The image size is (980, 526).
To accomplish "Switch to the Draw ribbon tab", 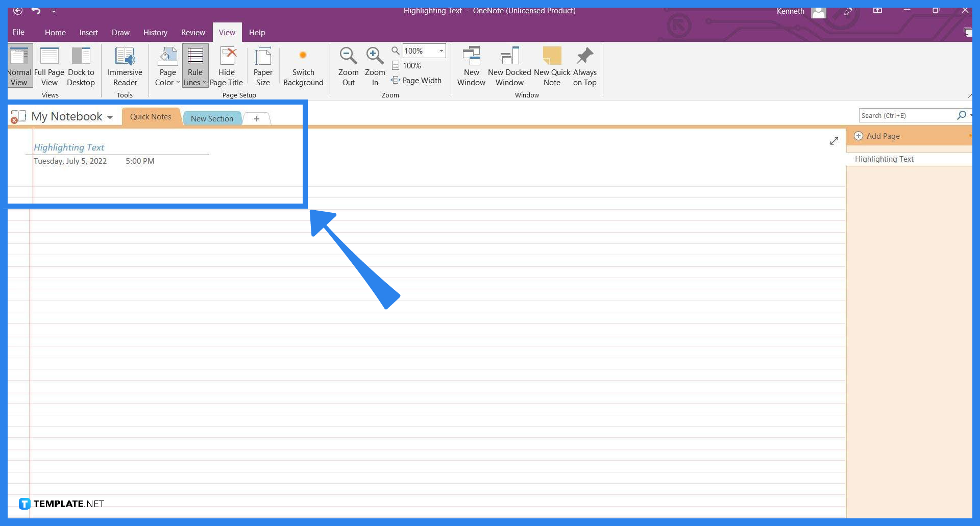I will point(120,32).
